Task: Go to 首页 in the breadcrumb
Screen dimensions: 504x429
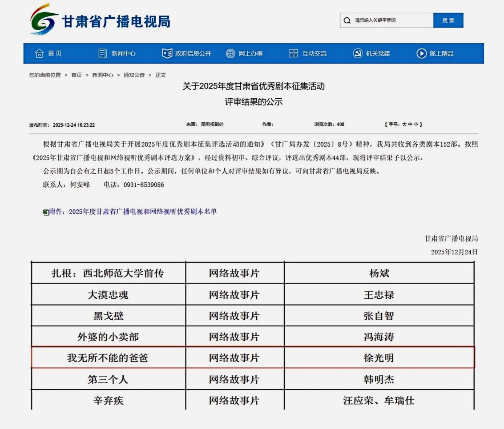Action: tap(77, 75)
